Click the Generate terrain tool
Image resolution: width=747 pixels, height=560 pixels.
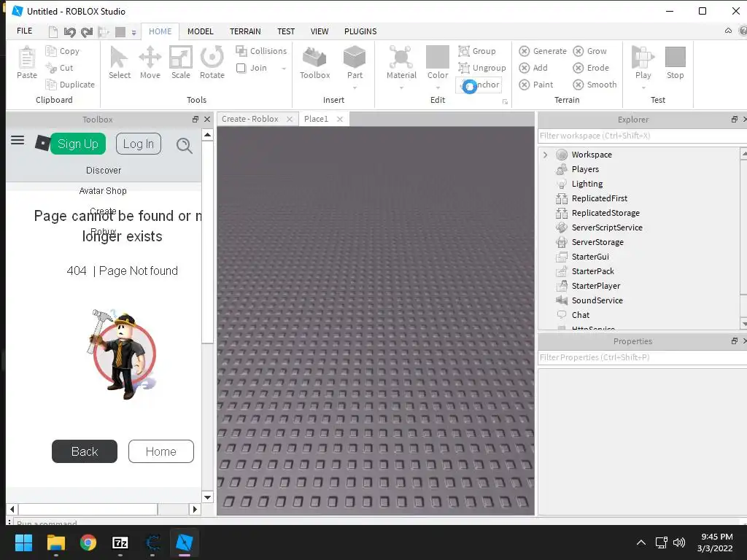click(543, 51)
